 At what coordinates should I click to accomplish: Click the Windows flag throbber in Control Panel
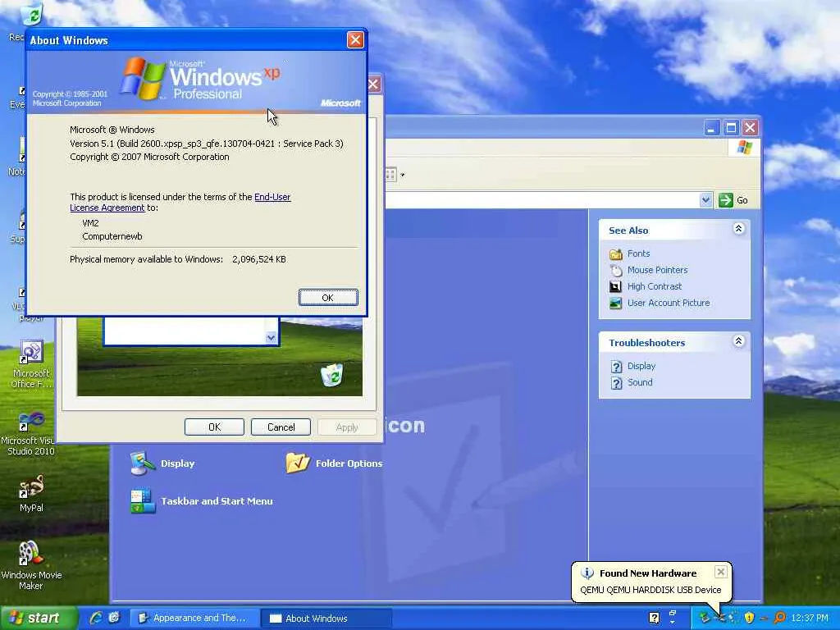click(745, 148)
